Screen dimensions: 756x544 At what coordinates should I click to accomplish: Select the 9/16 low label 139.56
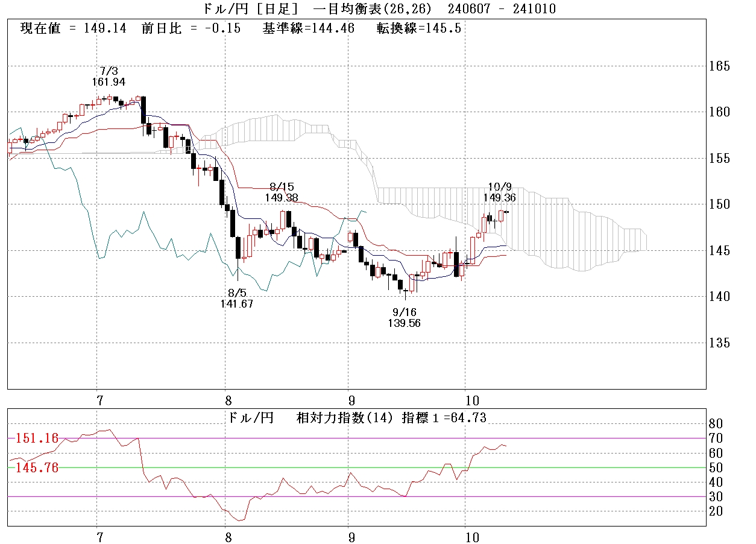pos(404,323)
